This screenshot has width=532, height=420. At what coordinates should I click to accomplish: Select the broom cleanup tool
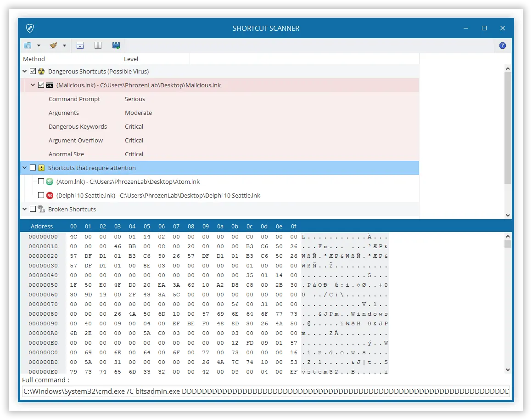pyautogui.click(x=53, y=45)
